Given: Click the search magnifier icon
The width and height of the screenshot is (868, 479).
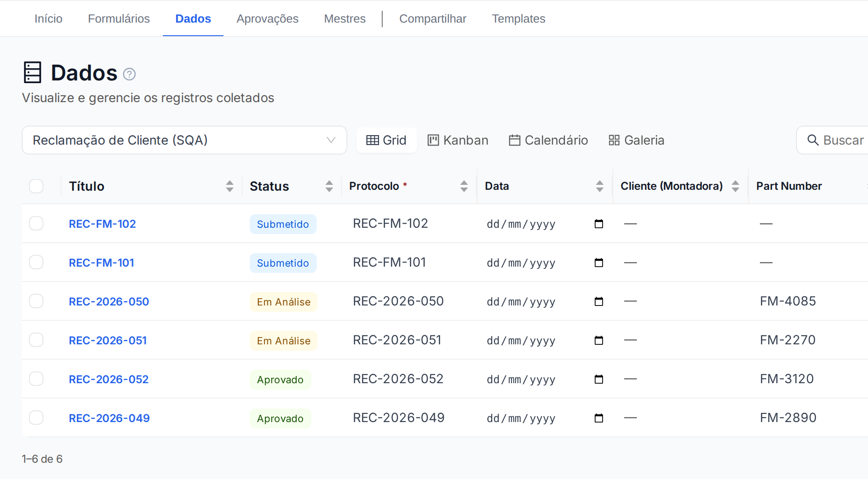Looking at the screenshot, I should pyautogui.click(x=813, y=140).
